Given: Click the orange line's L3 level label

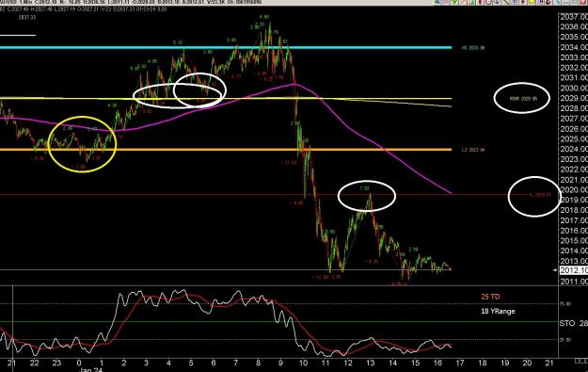Looking at the screenshot, I should (473, 150).
